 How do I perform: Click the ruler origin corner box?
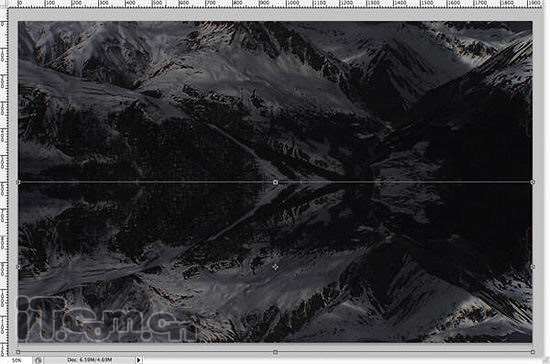pyautogui.click(x=4, y=4)
